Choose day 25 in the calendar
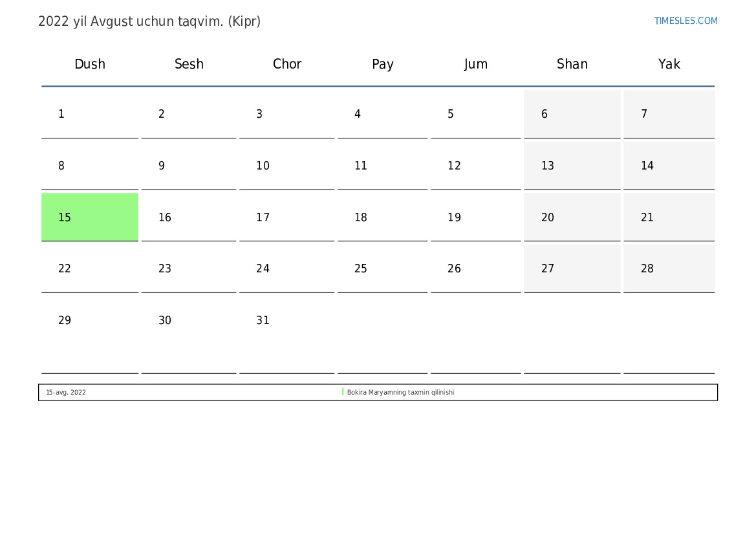This screenshot has width=756, height=535. (383, 268)
